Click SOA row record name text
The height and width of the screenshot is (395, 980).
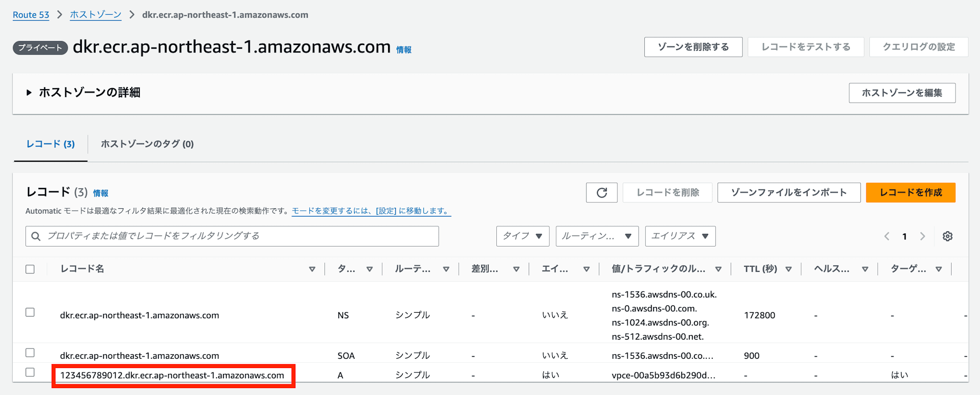(139, 356)
